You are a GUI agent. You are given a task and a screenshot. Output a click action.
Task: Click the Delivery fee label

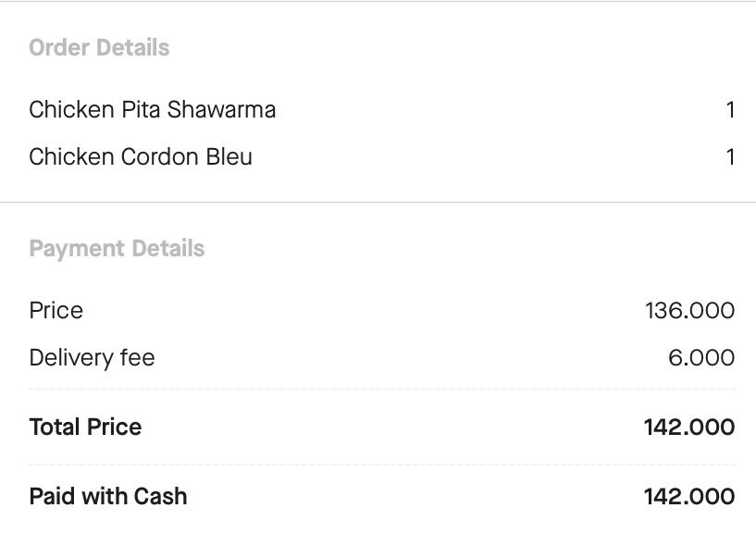[93, 358]
